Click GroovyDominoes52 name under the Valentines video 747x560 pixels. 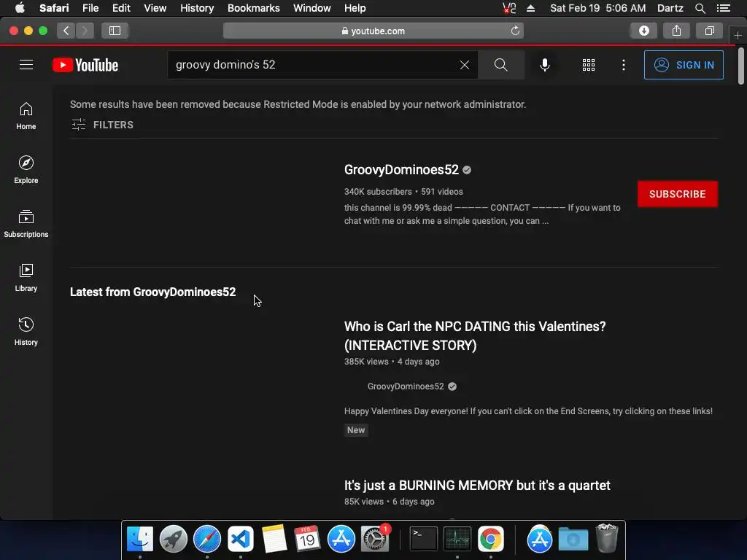click(406, 386)
